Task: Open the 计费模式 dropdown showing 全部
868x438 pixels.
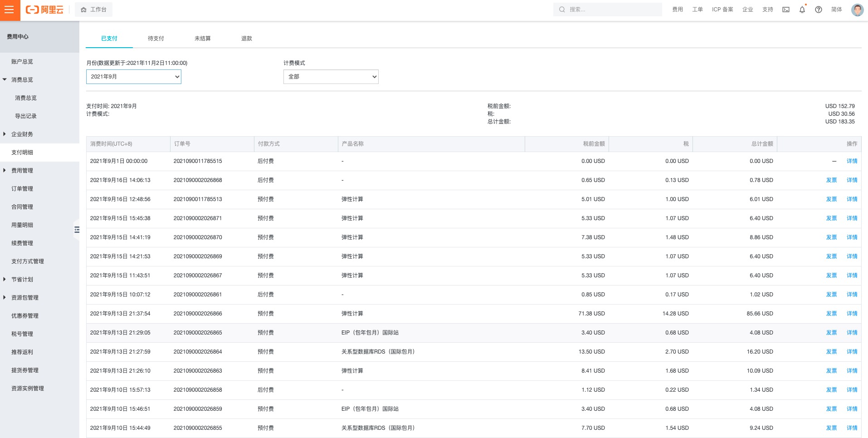Action: tap(331, 77)
